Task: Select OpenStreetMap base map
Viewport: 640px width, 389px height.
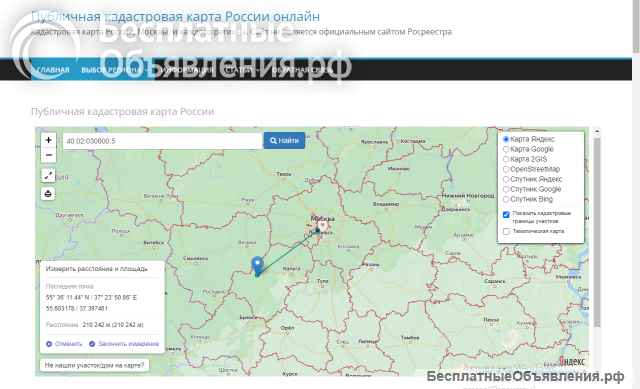Action: (x=506, y=169)
